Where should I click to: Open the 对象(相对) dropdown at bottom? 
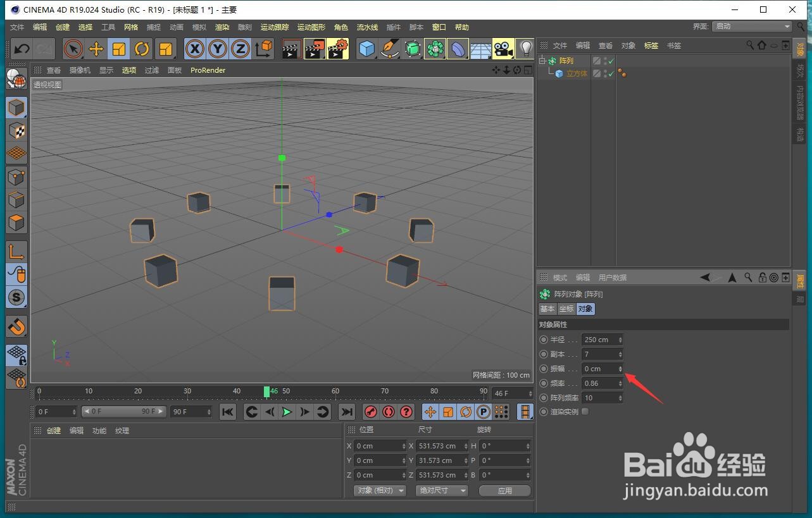pyautogui.click(x=379, y=490)
